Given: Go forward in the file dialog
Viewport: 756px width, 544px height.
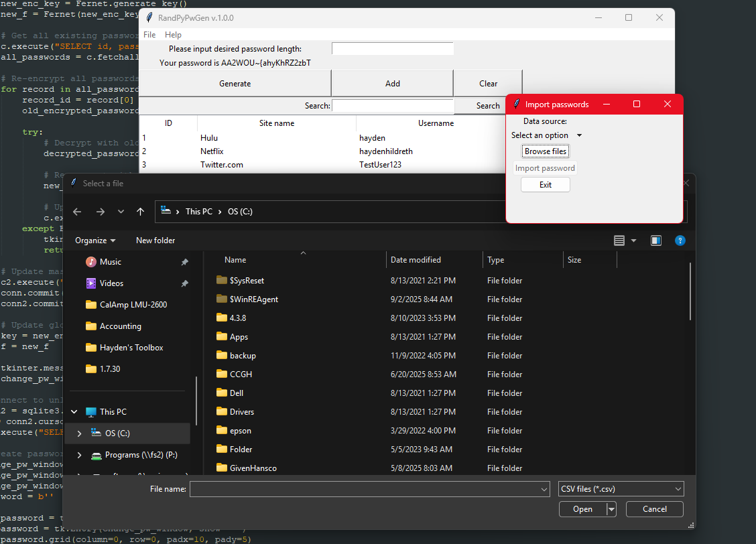Looking at the screenshot, I should click(x=101, y=212).
